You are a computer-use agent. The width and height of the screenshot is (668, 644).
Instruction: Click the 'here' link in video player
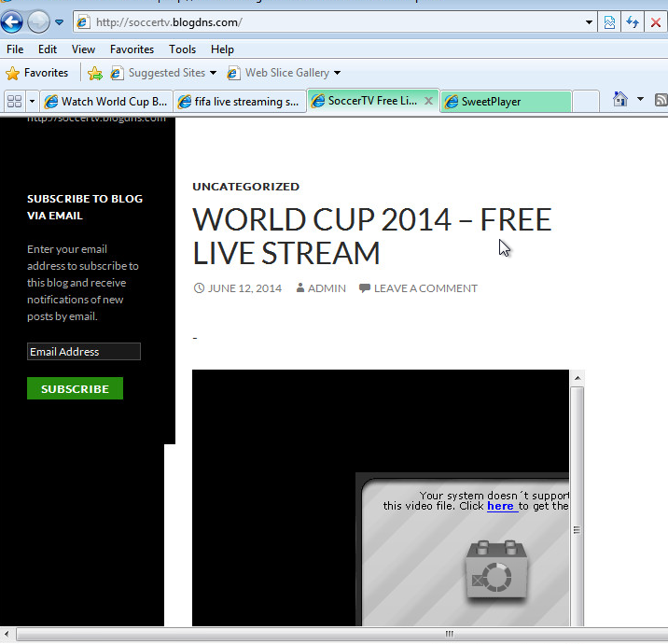(x=501, y=506)
